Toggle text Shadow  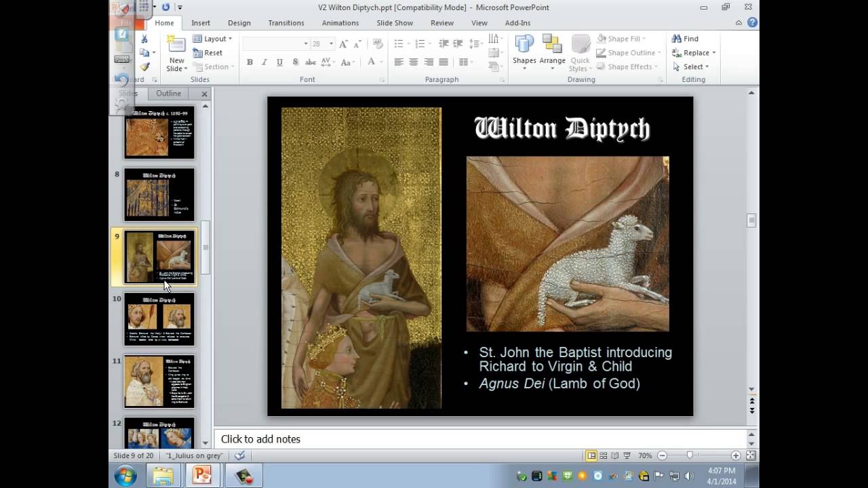click(x=295, y=62)
